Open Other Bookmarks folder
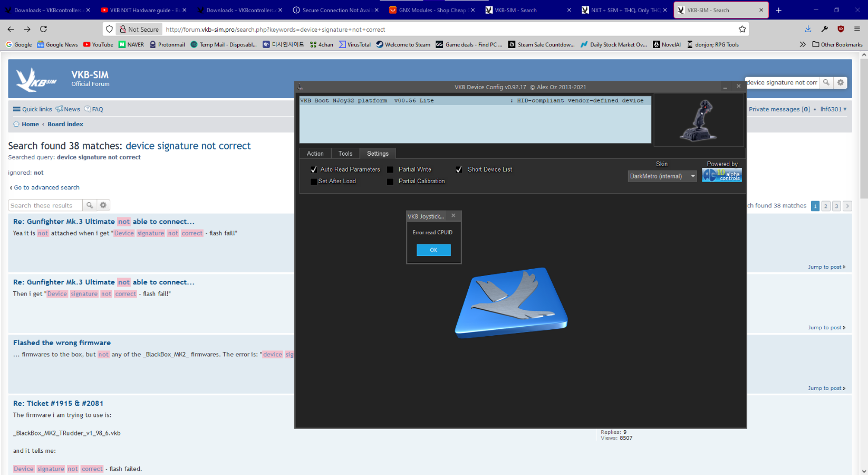The width and height of the screenshot is (868, 475). 837,45
